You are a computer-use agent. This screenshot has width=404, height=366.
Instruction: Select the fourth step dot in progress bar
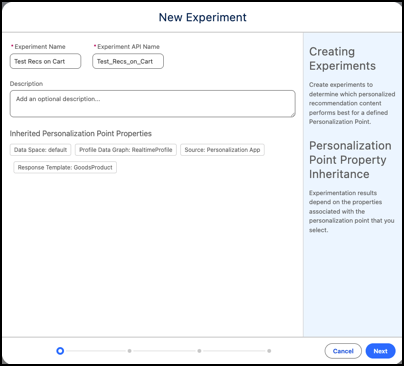point(269,351)
